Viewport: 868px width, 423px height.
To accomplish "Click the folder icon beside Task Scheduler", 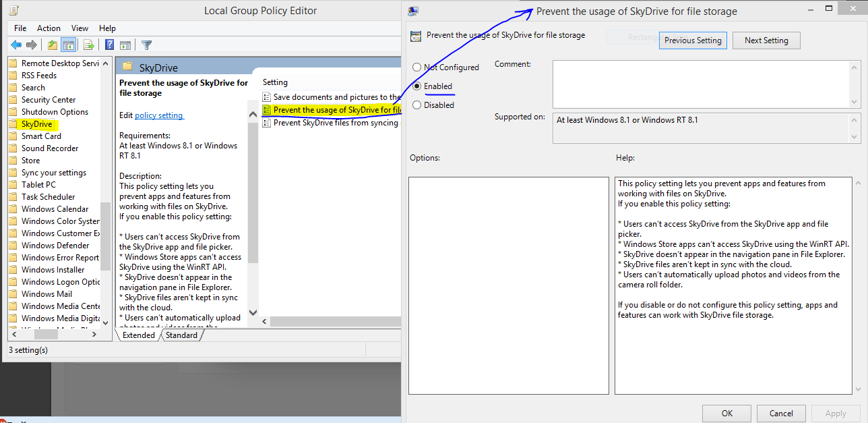I will [13, 197].
